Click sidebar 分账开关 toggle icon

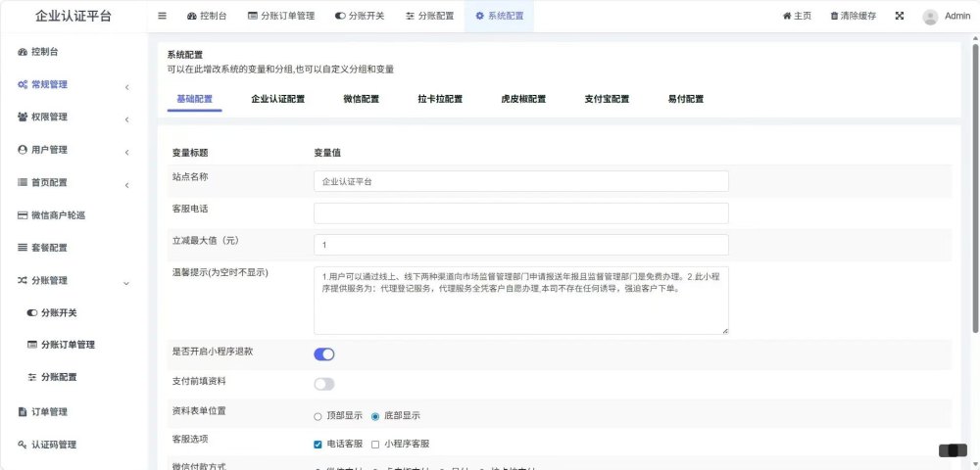pos(32,313)
